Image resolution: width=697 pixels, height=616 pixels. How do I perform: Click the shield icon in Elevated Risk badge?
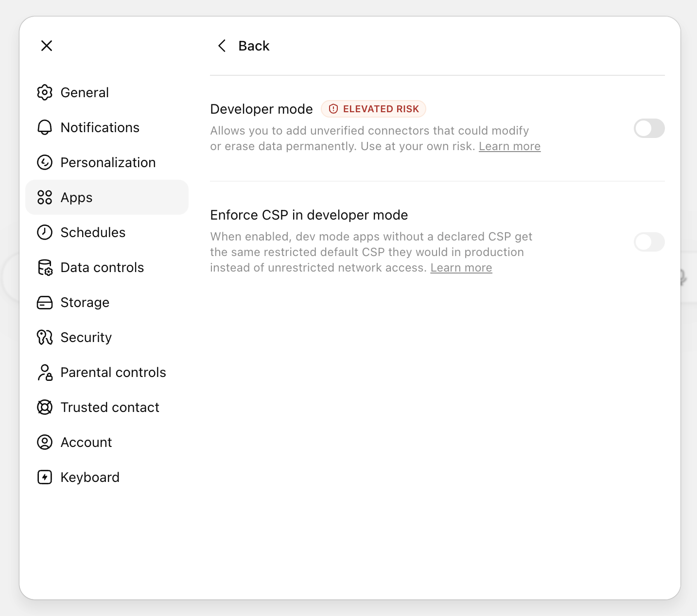(x=333, y=109)
